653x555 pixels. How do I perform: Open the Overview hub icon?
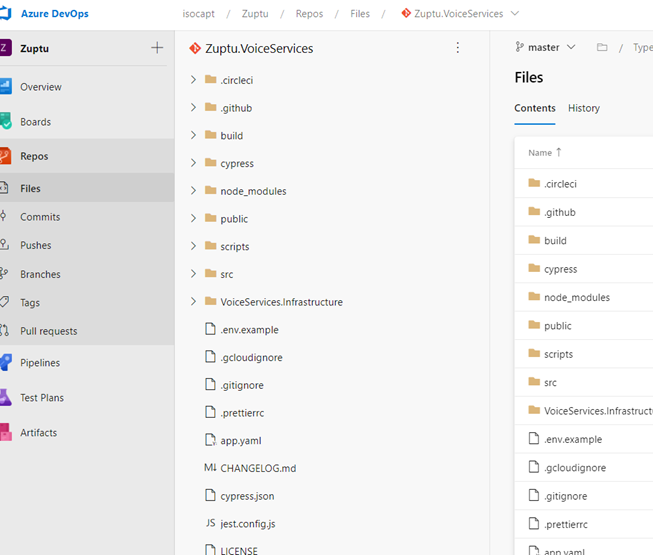(5, 87)
